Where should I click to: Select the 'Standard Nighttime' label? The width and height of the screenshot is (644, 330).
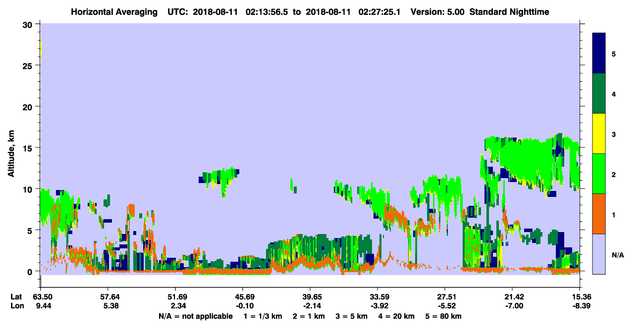pyautogui.click(x=509, y=12)
